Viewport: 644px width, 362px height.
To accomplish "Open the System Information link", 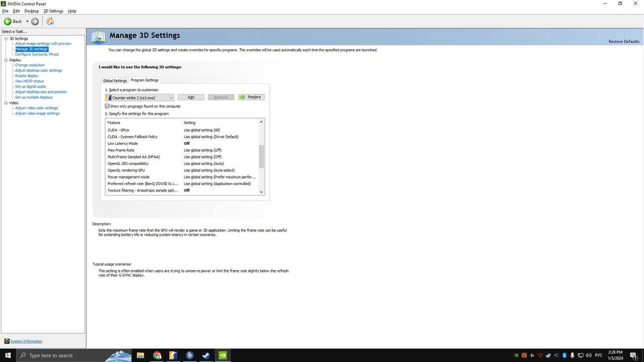I will tap(26, 341).
